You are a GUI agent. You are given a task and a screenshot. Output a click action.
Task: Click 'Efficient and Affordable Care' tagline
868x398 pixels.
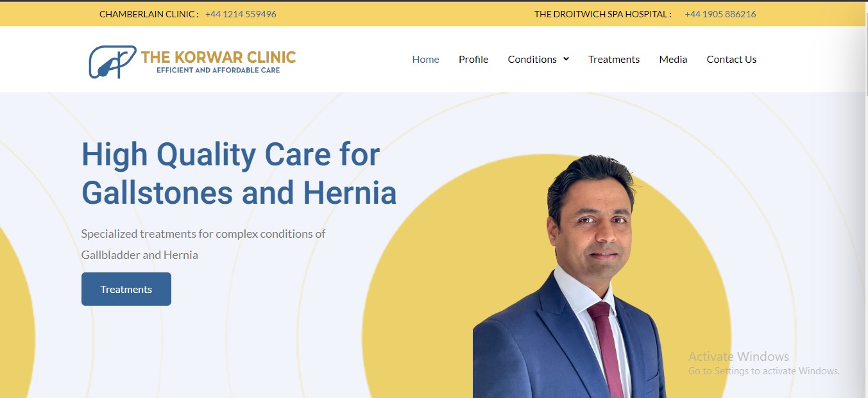(x=218, y=70)
